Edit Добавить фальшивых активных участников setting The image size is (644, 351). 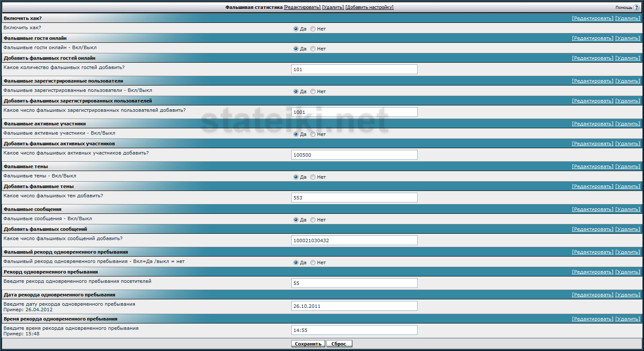coord(593,144)
